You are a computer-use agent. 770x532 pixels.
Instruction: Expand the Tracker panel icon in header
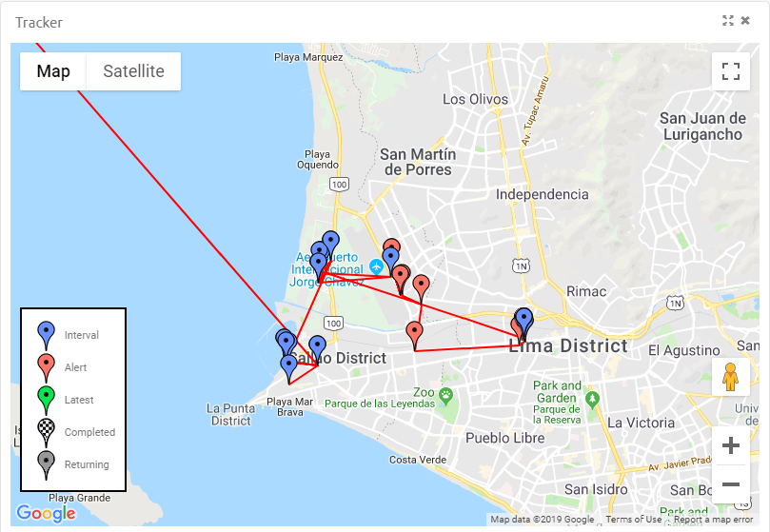(728, 21)
